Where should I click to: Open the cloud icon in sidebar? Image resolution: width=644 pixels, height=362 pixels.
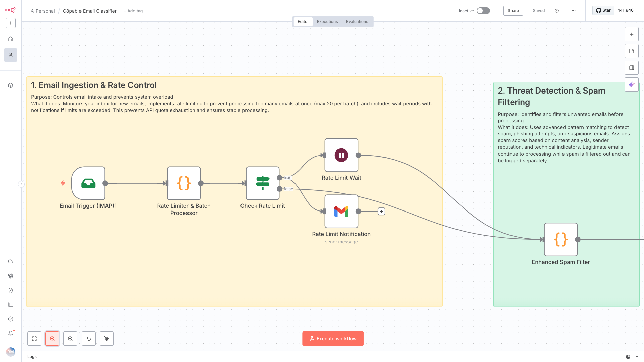11,261
